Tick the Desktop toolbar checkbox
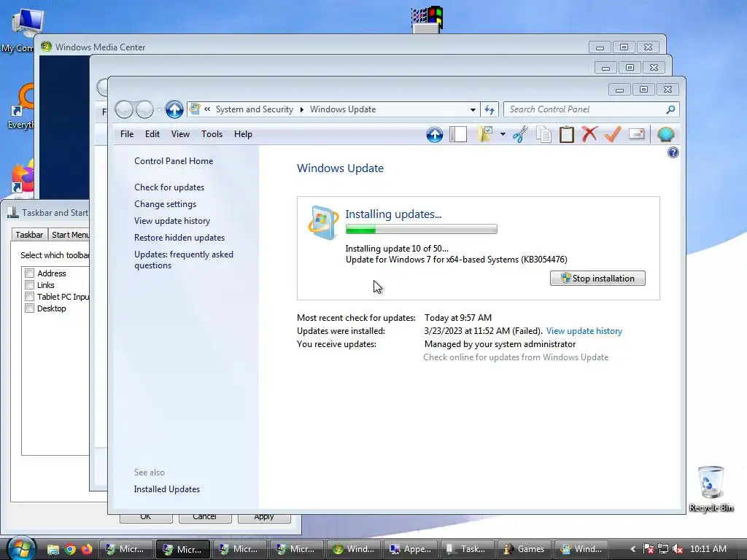 point(29,308)
